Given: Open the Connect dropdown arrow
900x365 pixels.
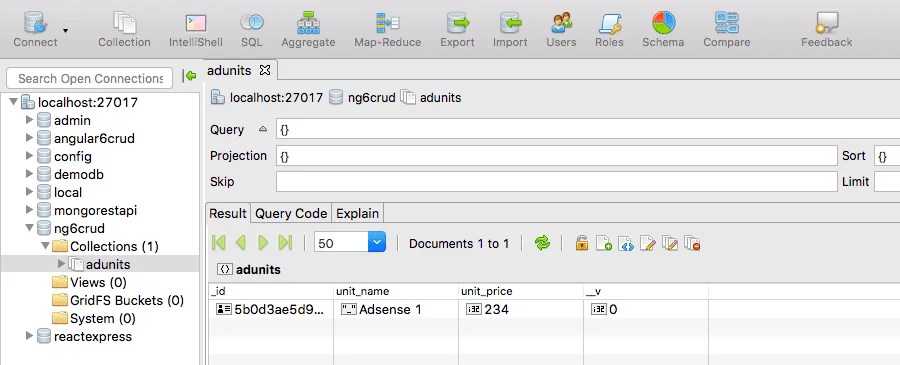Looking at the screenshot, I should pos(65,30).
